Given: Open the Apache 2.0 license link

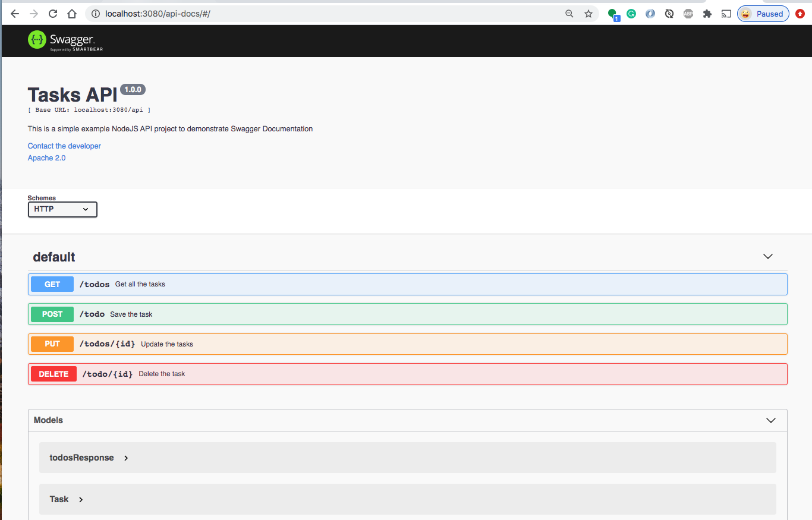Looking at the screenshot, I should [46, 158].
